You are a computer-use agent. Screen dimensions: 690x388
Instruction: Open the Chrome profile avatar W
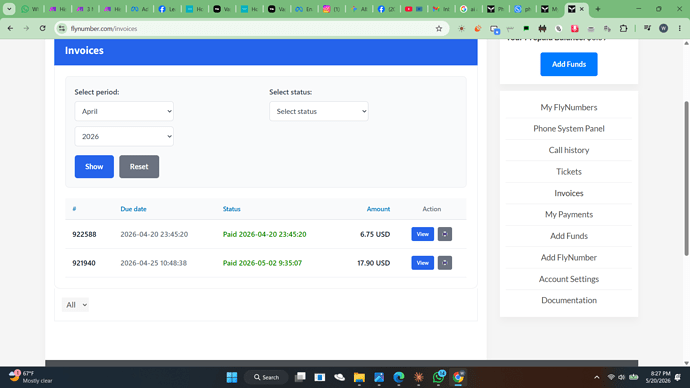click(664, 29)
